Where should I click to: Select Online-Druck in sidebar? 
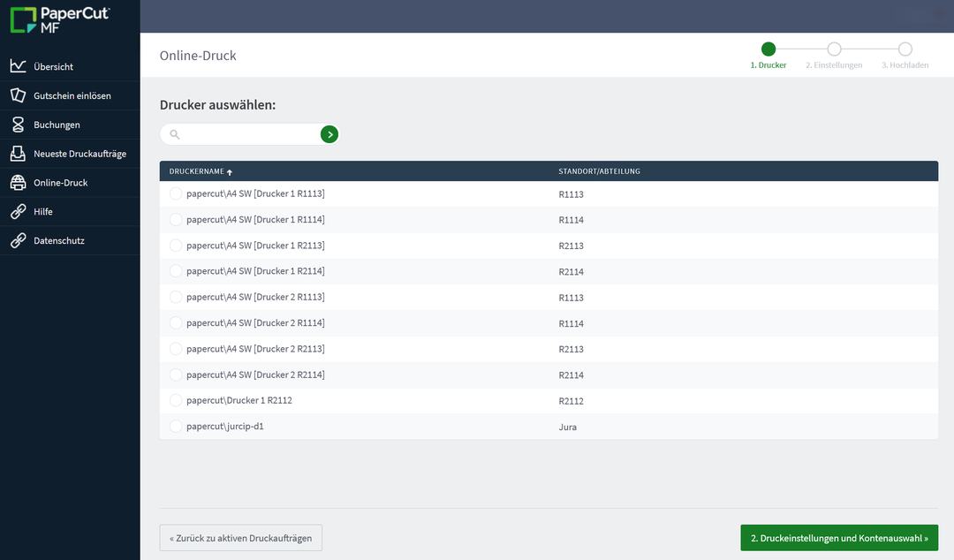click(70, 183)
